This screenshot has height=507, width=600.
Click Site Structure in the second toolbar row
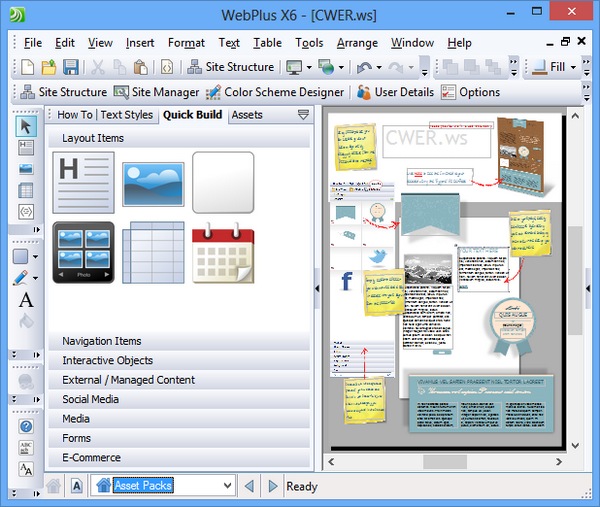click(x=64, y=92)
